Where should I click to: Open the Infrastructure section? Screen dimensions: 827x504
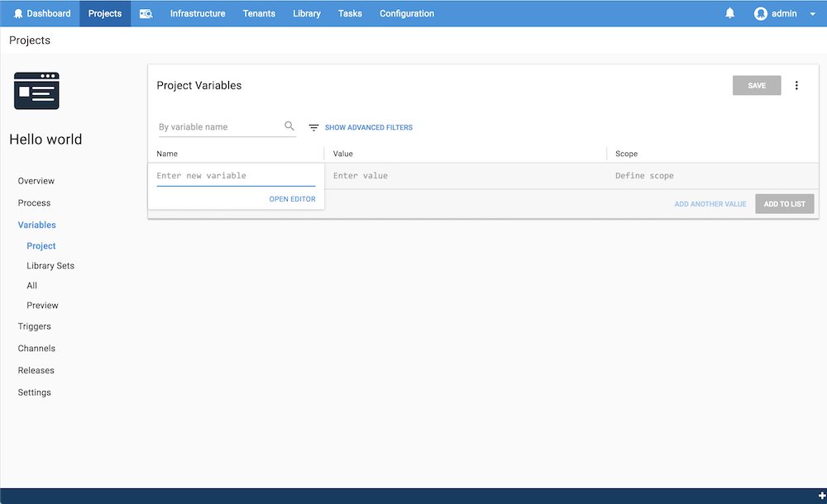[x=198, y=14]
